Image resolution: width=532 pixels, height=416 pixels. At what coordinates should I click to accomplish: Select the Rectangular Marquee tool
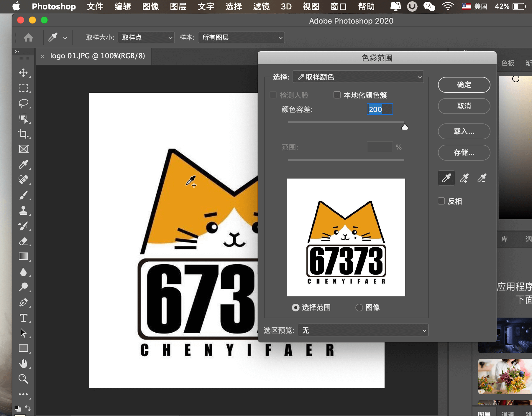click(x=23, y=88)
